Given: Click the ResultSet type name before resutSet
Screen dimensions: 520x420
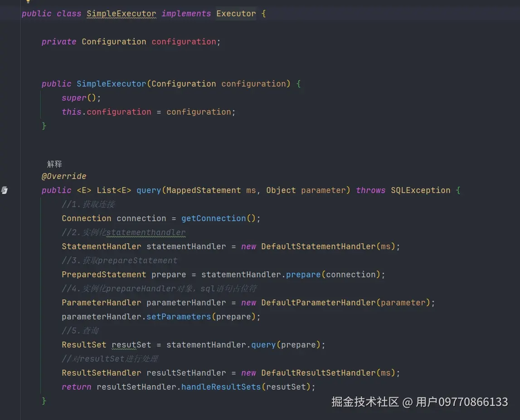Looking at the screenshot, I should [x=84, y=345].
